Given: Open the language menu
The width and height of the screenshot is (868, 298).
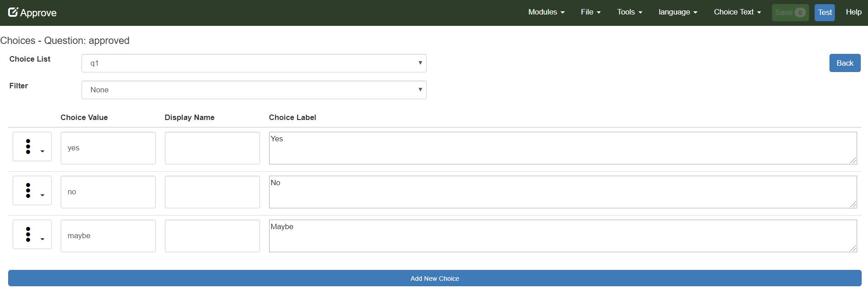Looking at the screenshot, I should [678, 12].
